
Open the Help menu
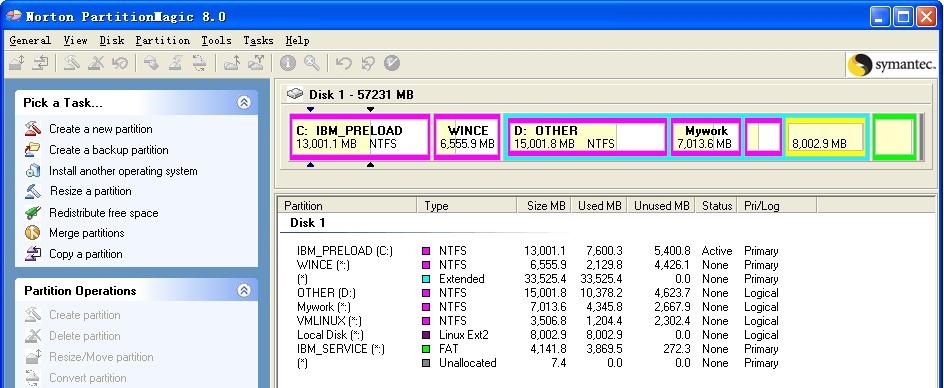(x=297, y=40)
